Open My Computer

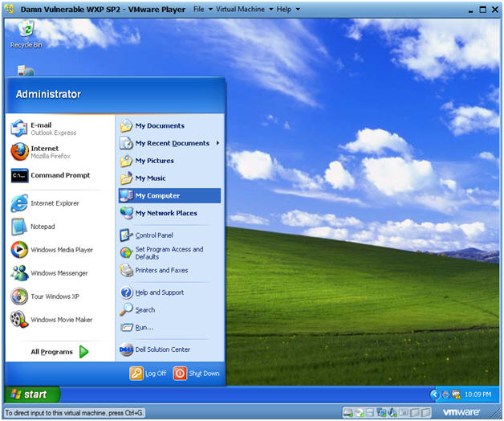click(x=169, y=196)
